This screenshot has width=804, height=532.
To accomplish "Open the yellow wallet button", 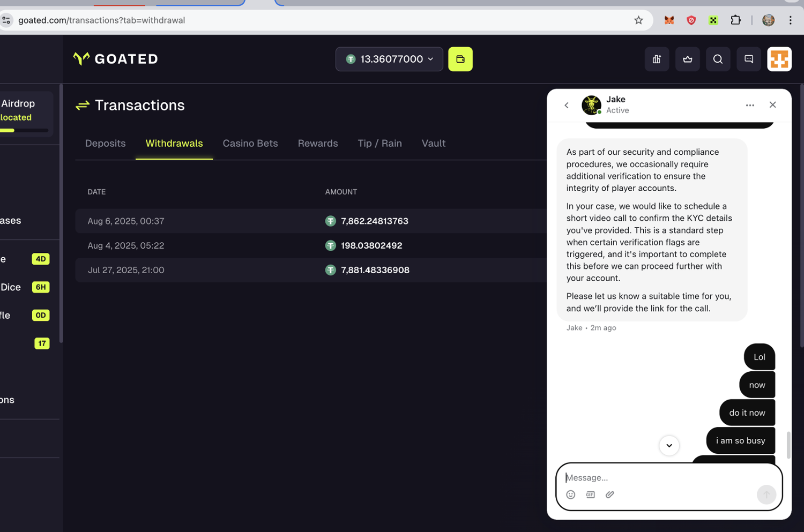I will tap(460, 59).
